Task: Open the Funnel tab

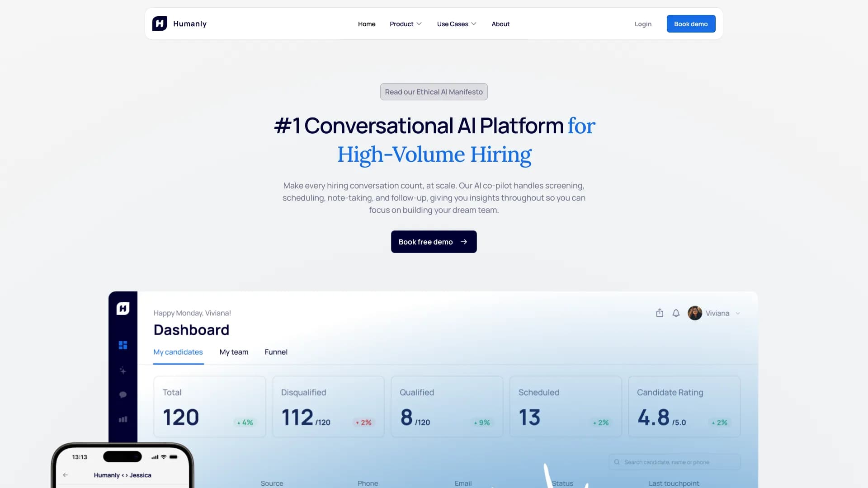Action: [276, 352]
